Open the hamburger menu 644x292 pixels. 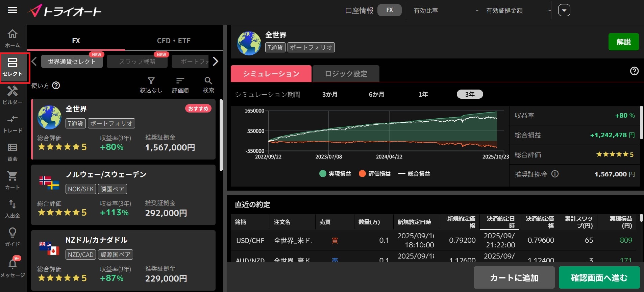pos(13,10)
